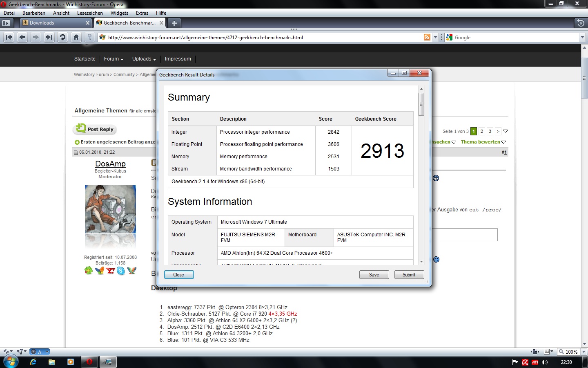Toggle the fit-to-width status bar button
This screenshot has height=368, width=588.
point(535,352)
